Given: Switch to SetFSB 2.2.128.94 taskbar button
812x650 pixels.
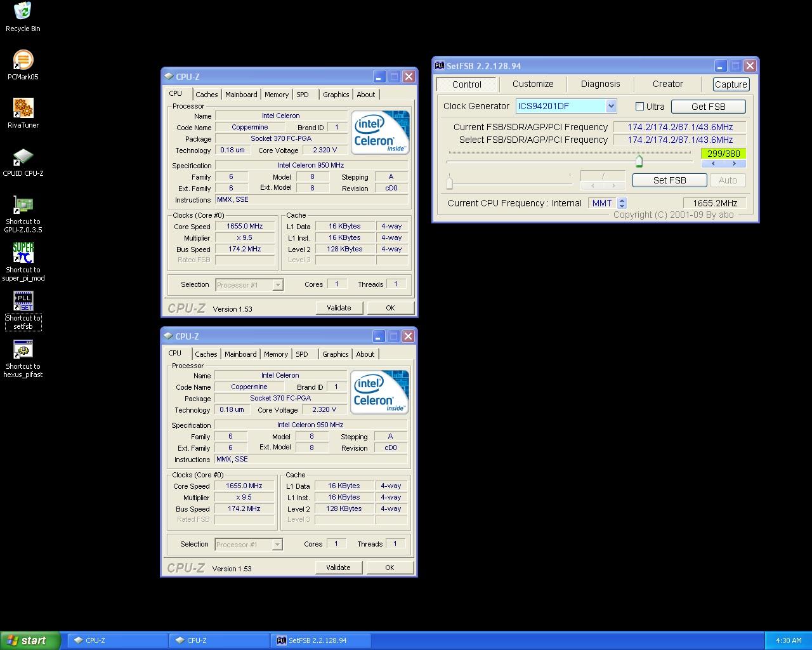Looking at the screenshot, I should [320, 640].
